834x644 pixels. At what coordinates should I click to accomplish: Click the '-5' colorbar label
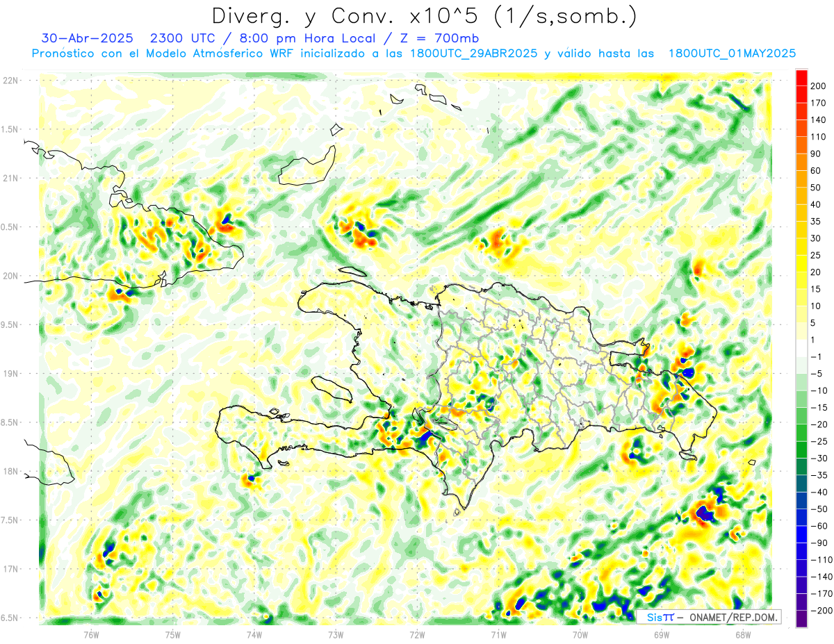[817, 374]
